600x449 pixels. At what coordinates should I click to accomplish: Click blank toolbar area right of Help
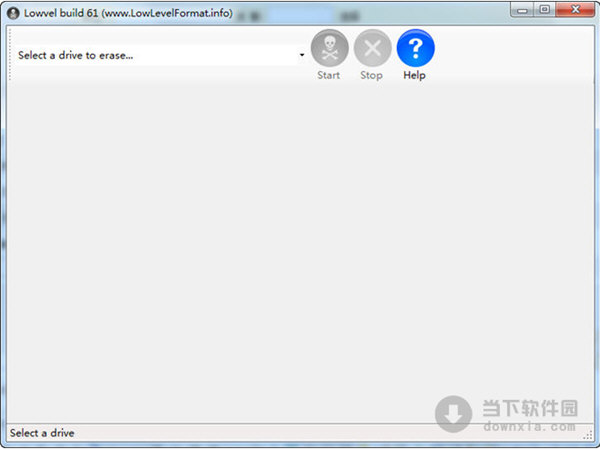(510, 55)
